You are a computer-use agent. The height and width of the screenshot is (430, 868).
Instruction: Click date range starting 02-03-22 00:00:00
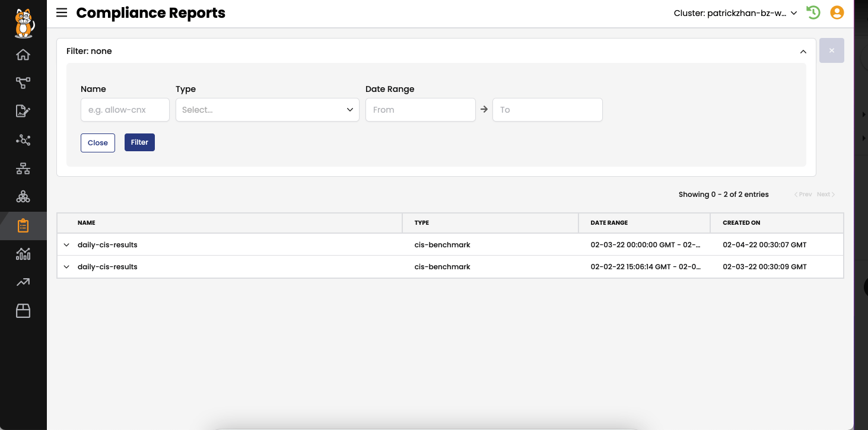pyautogui.click(x=646, y=245)
